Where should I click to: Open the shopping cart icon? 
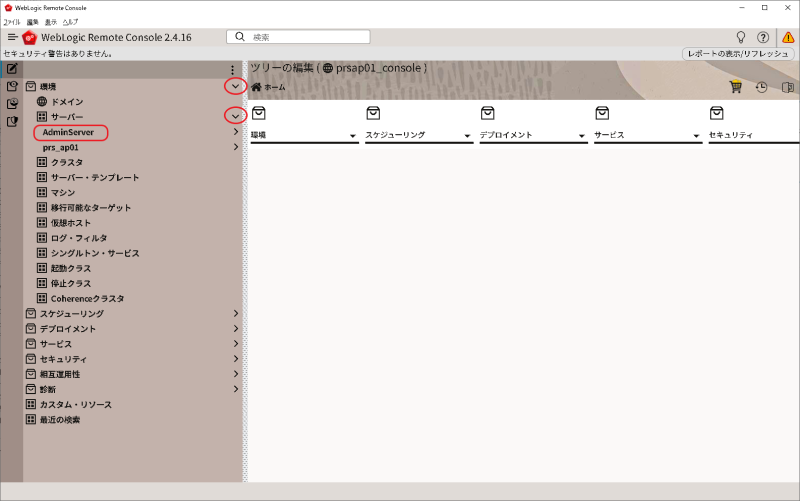(x=735, y=87)
